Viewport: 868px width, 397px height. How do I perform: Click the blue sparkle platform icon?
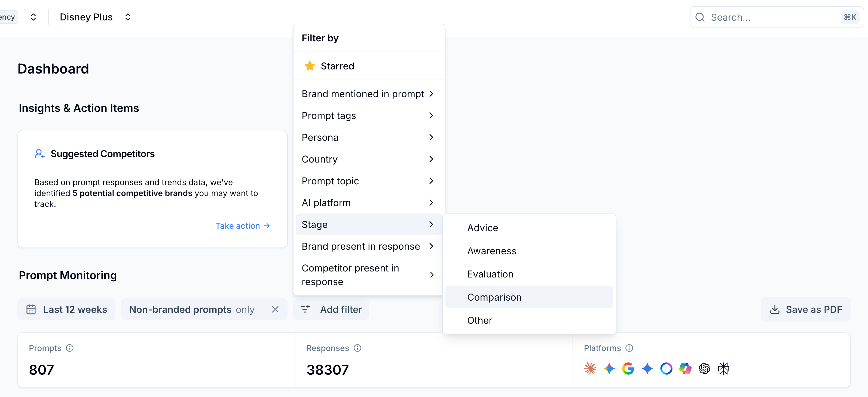647,368
